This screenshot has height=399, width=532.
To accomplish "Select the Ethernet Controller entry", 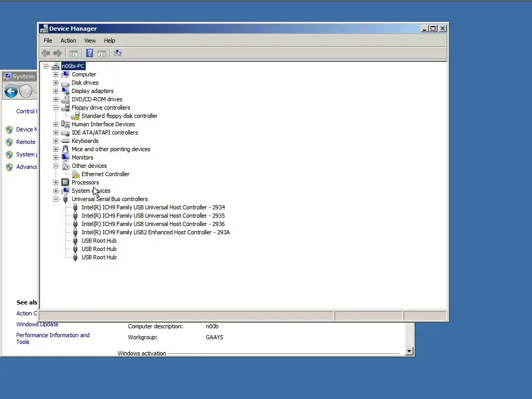I will pyautogui.click(x=105, y=174).
